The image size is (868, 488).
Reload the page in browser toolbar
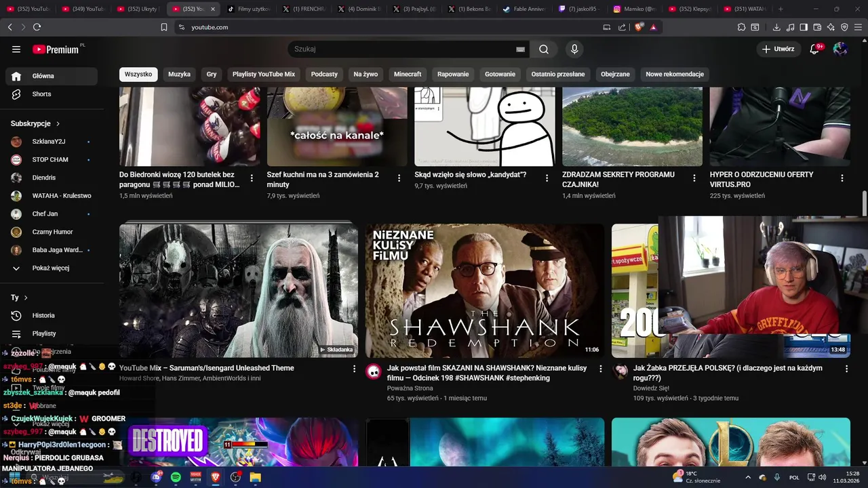tap(37, 27)
